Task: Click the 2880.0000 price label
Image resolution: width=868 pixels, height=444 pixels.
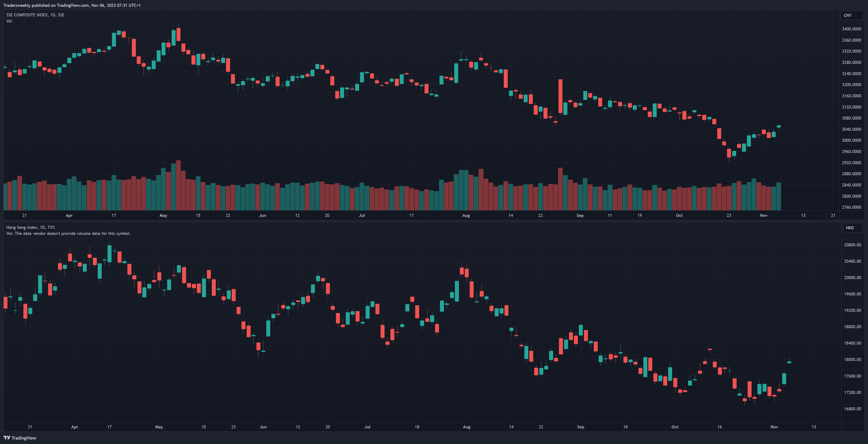Action: [851, 174]
